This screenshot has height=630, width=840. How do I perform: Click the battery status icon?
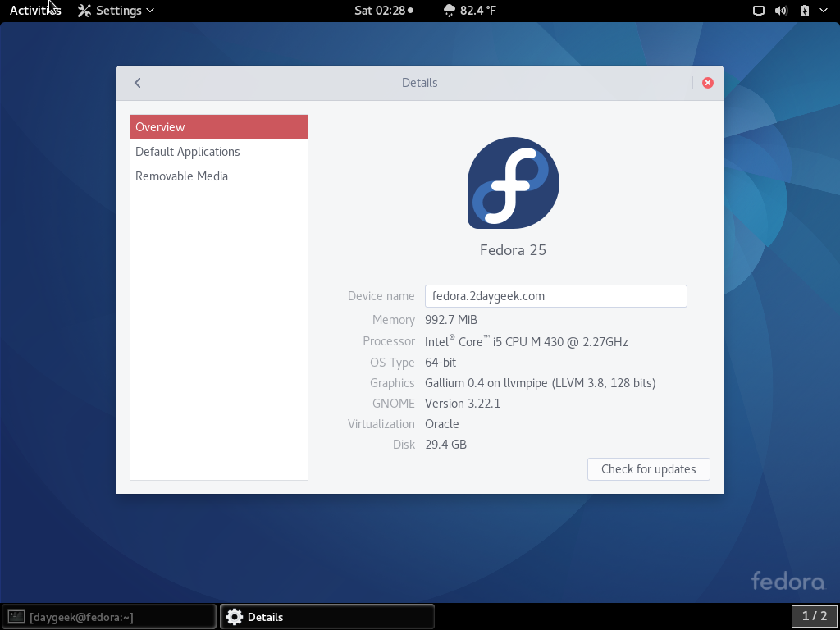click(x=804, y=11)
